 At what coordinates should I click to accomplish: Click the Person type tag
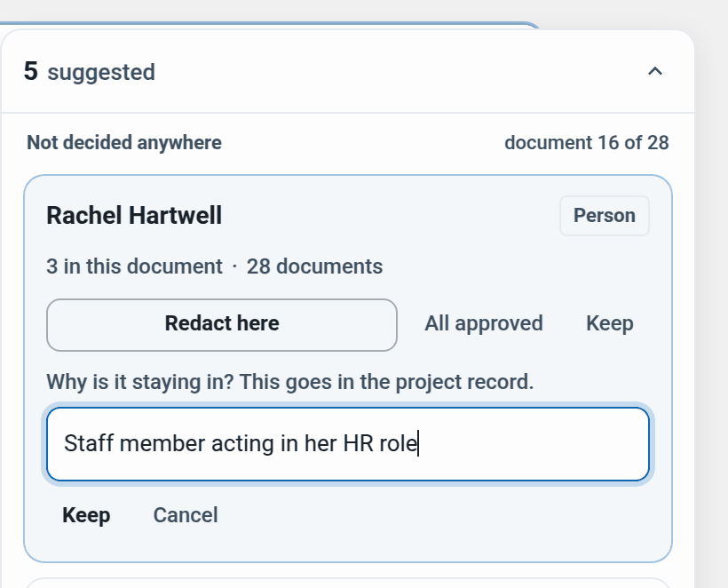pyautogui.click(x=604, y=216)
